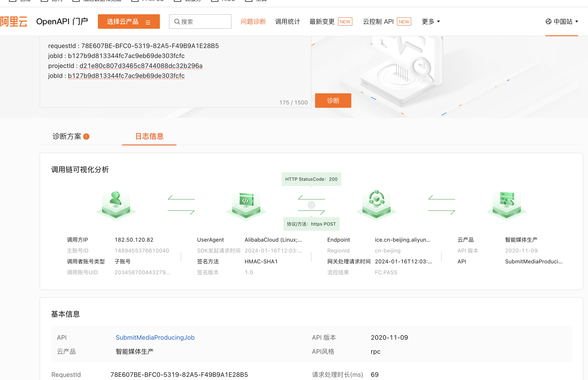Open the 选择云产品 product menu

click(x=129, y=22)
